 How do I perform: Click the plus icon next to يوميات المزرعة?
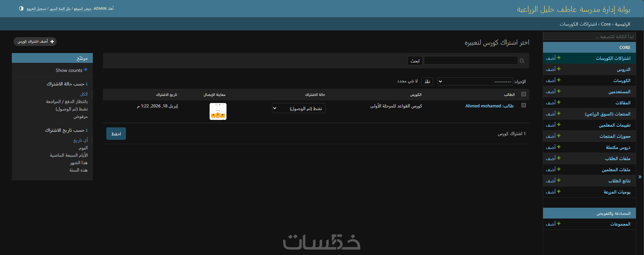(x=559, y=192)
